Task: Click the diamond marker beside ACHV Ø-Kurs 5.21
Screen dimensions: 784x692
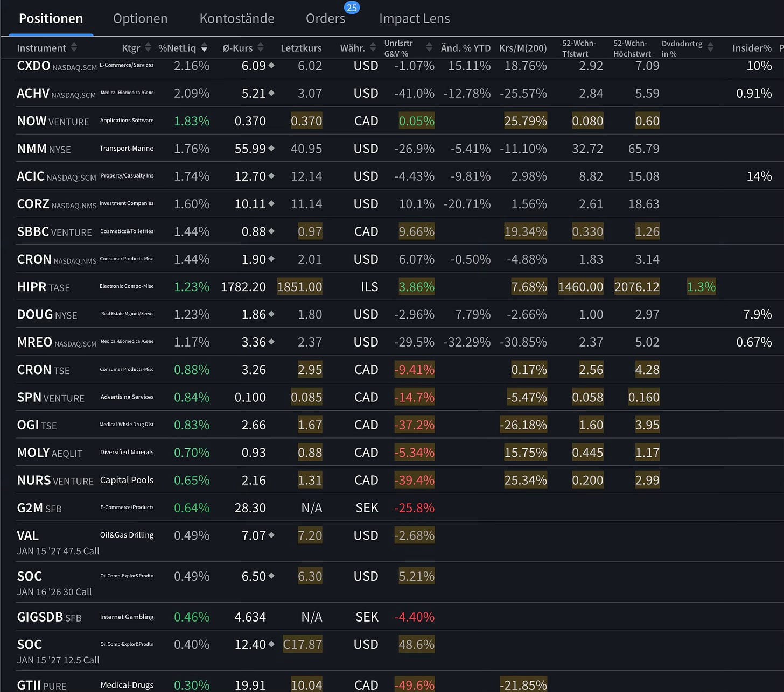Action: (271, 93)
